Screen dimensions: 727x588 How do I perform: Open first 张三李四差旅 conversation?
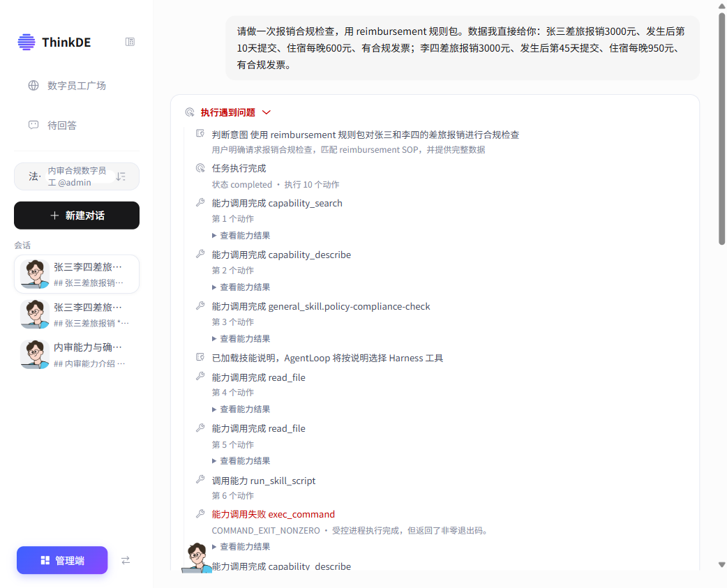[77, 274]
